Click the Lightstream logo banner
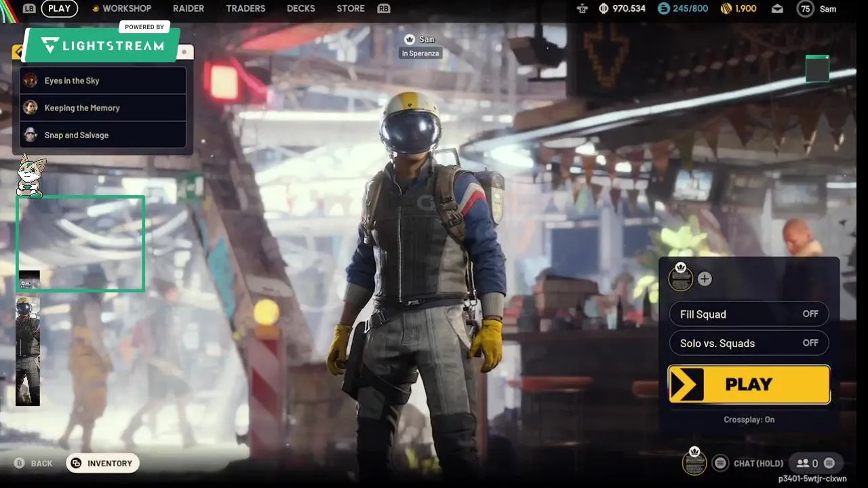The height and width of the screenshot is (488, 868). (x=102, y=45)
